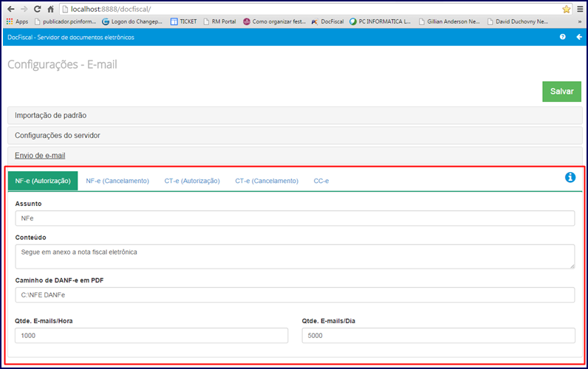Click the DocFiscal back arrow in header
Screen dimensions: 588x369
[x=579, y=37]
